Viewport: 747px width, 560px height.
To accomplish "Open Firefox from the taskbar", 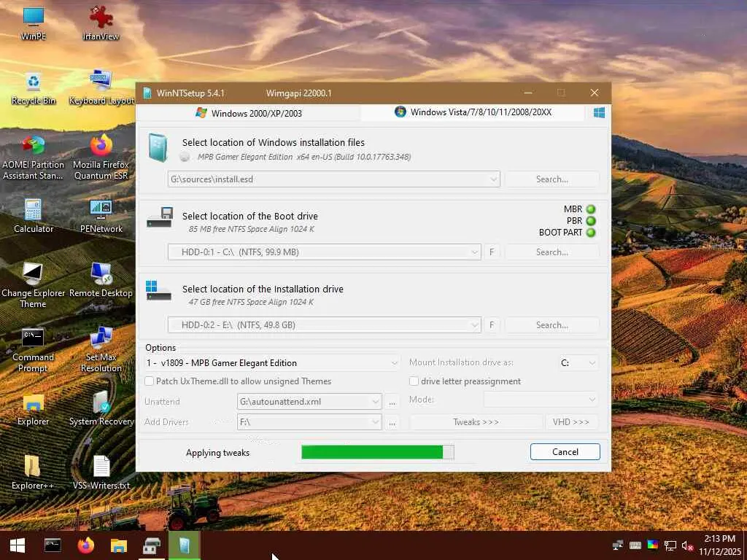I will point(86,545).
